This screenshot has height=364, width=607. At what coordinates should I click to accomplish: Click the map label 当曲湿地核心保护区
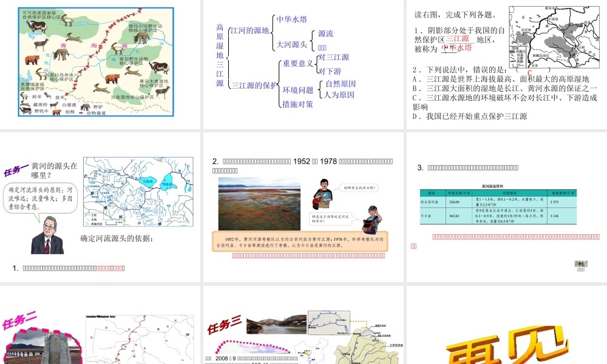click(x=132, y=97)
